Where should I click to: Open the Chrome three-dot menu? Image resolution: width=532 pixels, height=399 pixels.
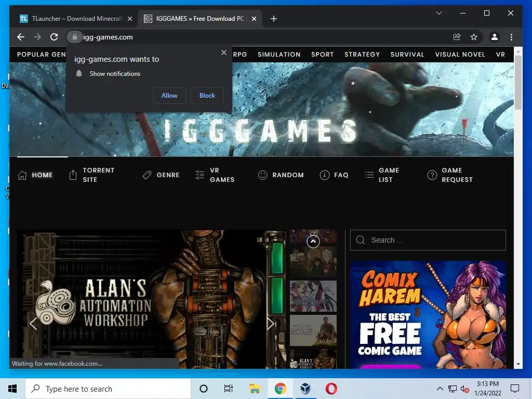pos(511,37)
